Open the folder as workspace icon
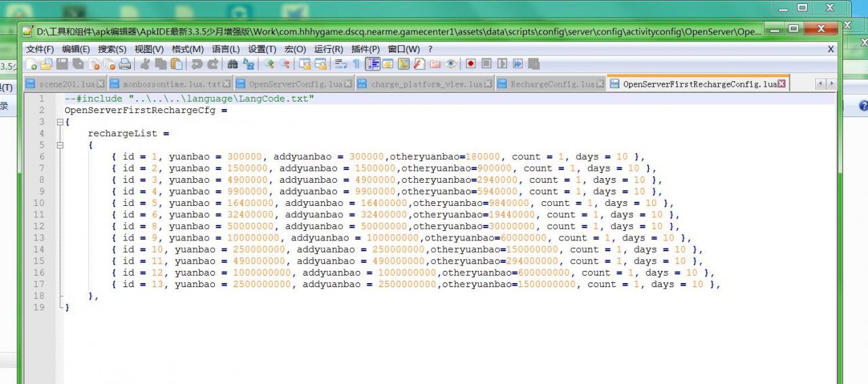 tap(435, 64)
